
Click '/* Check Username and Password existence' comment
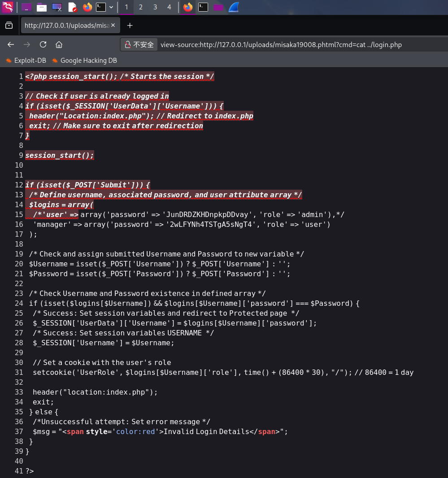(x=147, y=293)
